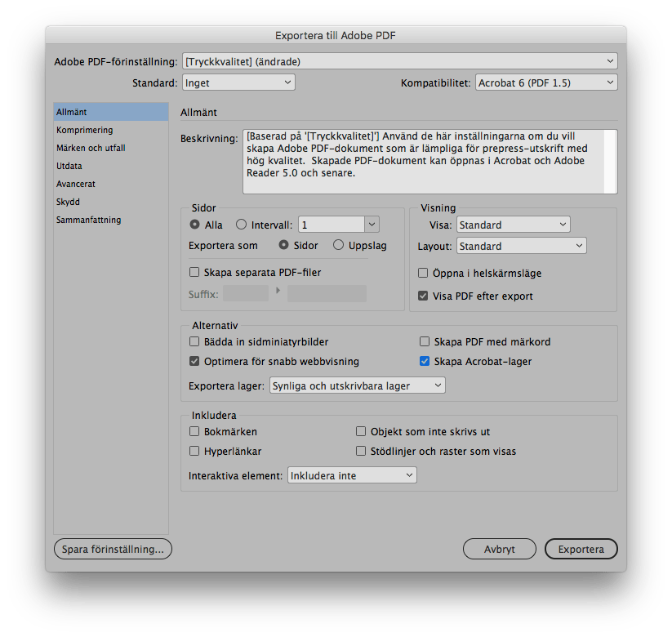The image size is (672, 637).
Task: Click the Intervall page range field
Action: point(332,225)
